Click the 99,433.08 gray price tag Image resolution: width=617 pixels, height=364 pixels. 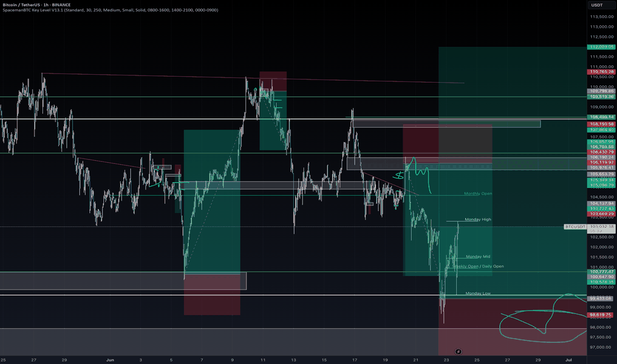[601, 298]
